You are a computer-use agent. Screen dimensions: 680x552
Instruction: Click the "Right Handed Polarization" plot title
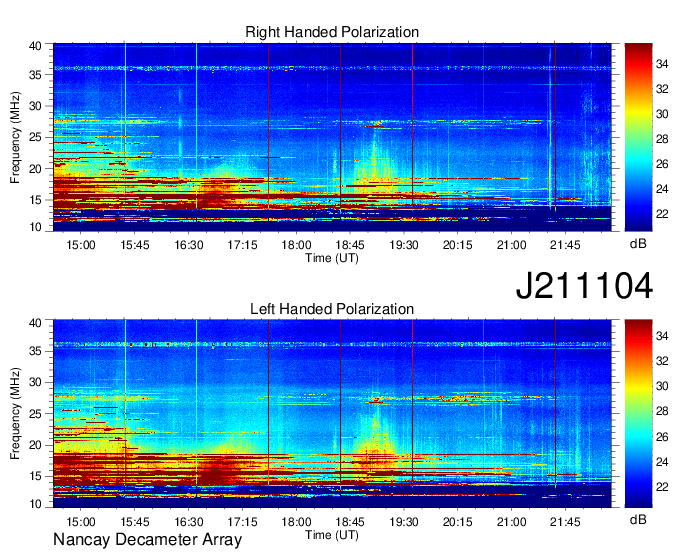pos(332,32)
